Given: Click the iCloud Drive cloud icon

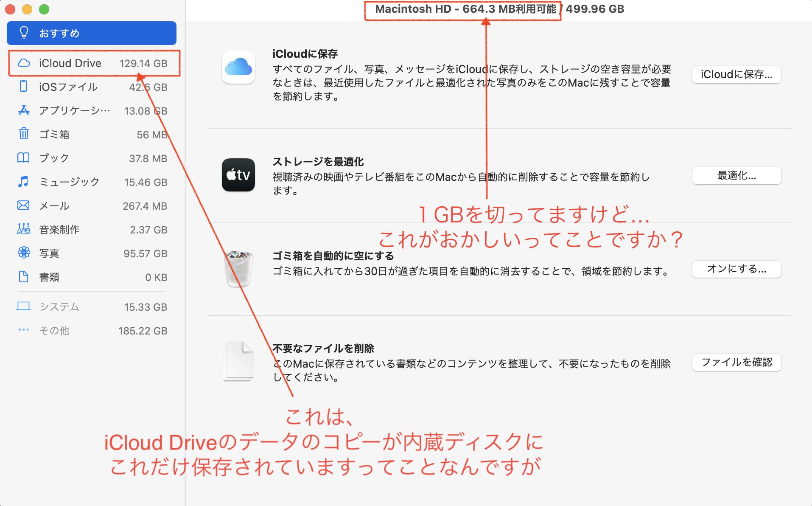Looking at the screenshot, I should pyautogui.click(x=24, y=63).
